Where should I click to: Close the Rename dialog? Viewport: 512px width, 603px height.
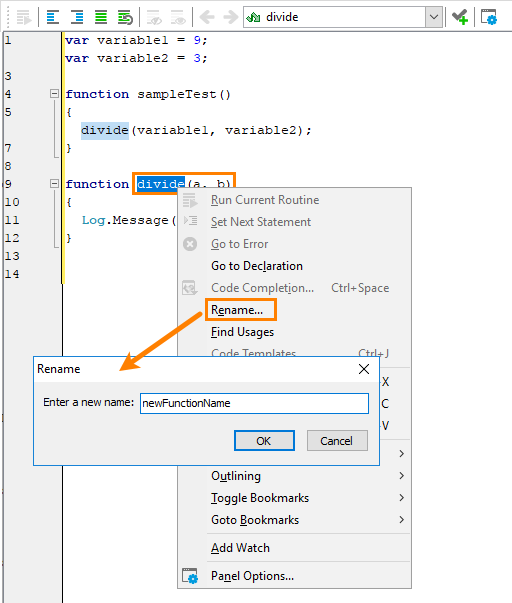click(x=364, y=369)
